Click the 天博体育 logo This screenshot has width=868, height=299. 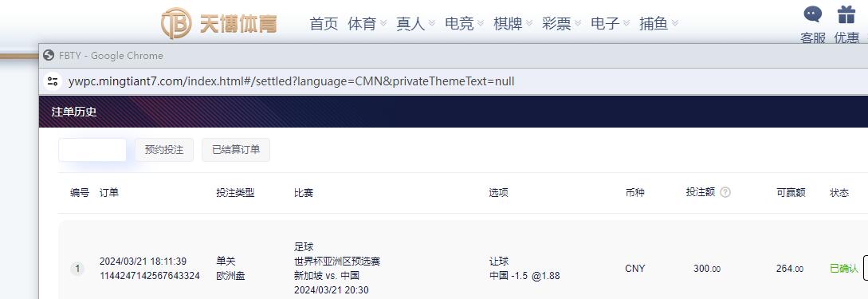[x=218, y=23]
